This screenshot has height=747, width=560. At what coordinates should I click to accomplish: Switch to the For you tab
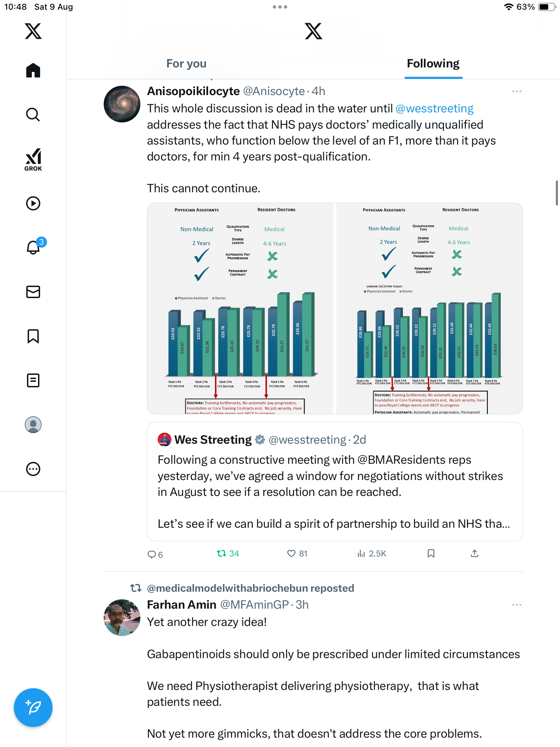pyautogui.click(x=186, y=64)
